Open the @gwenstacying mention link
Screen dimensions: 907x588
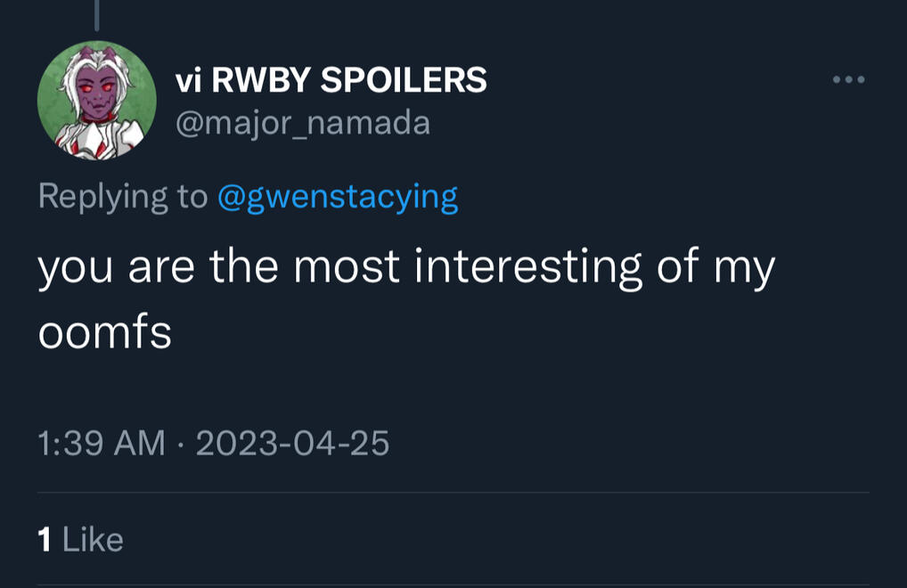click(x=338, y=196)
